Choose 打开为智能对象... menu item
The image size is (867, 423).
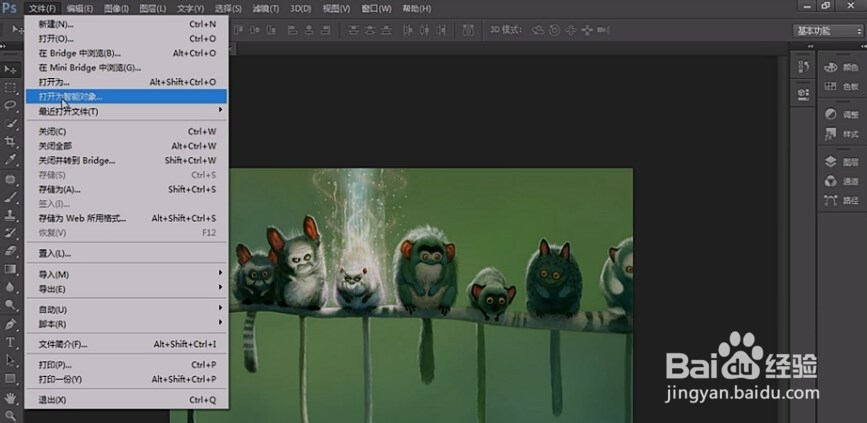126,96
